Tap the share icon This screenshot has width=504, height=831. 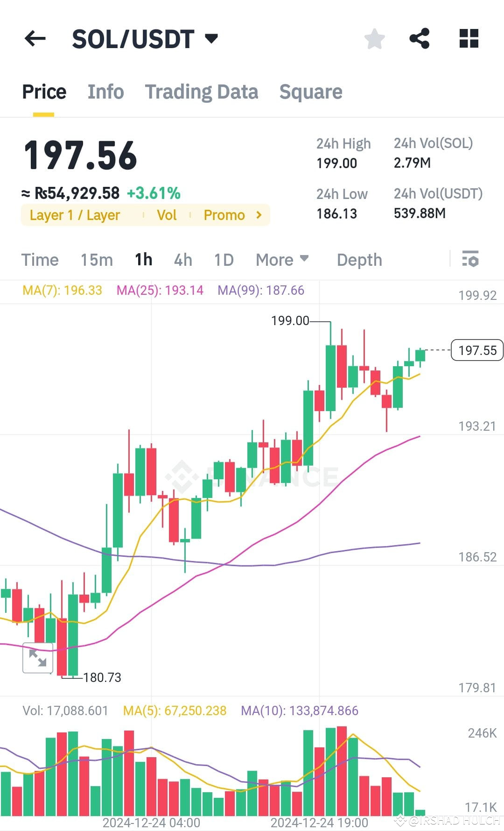tap(420, 38)
